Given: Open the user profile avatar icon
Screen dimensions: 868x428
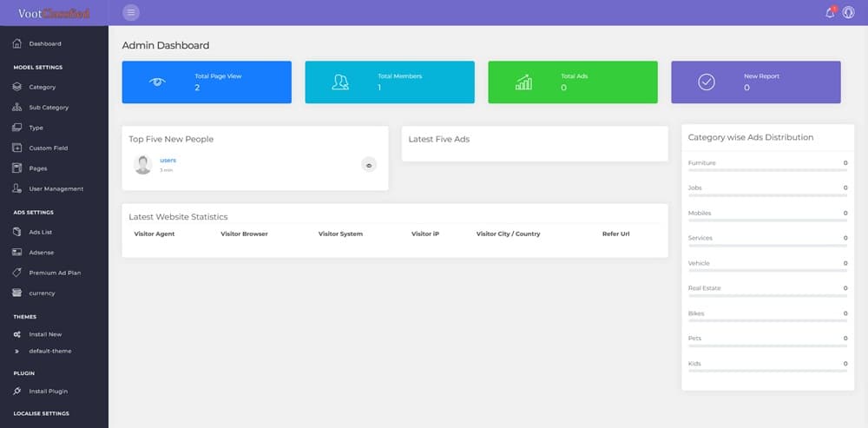Looking at the screenshot, I should pyautogui.click(x=848, y=12).
